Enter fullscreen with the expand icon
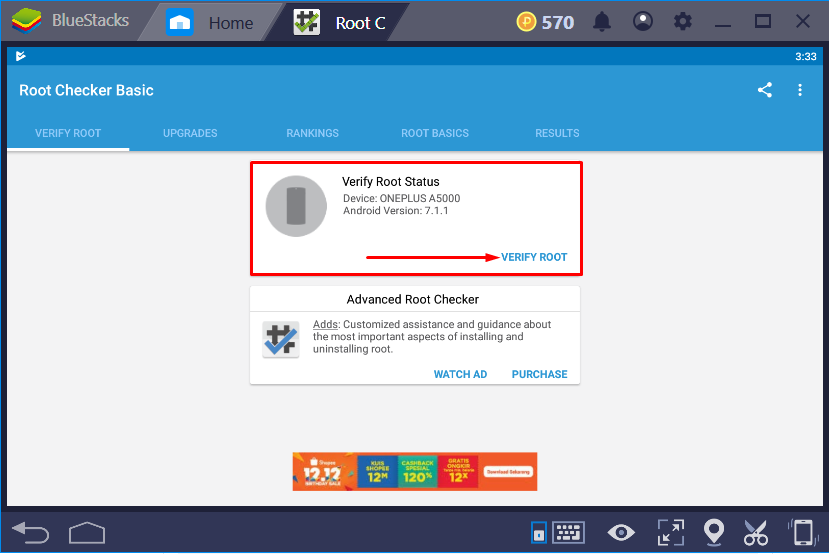 tap(670, 532)
